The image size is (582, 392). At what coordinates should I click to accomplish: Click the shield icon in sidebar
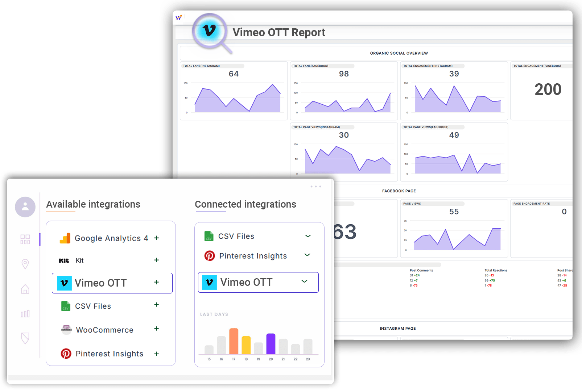[x=25, y=338]
